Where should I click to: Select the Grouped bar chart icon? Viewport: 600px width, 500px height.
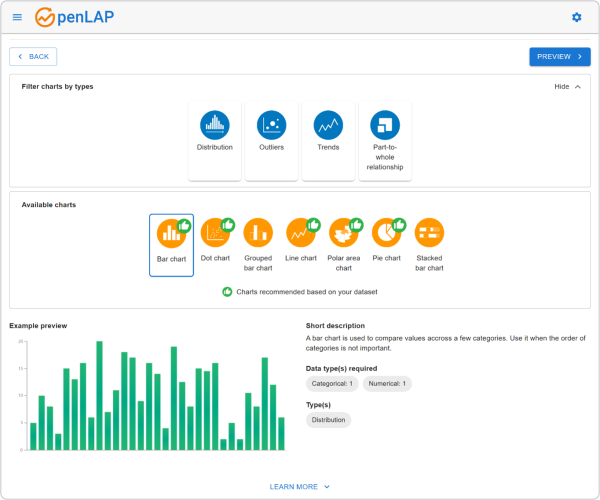[258, 234]
